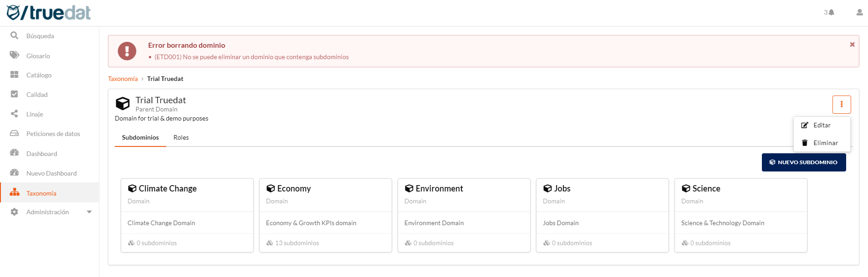Click the Linaje share icon
Image resolution: width=868 pixels, height=277 pixels.
[x=15, y=114]
